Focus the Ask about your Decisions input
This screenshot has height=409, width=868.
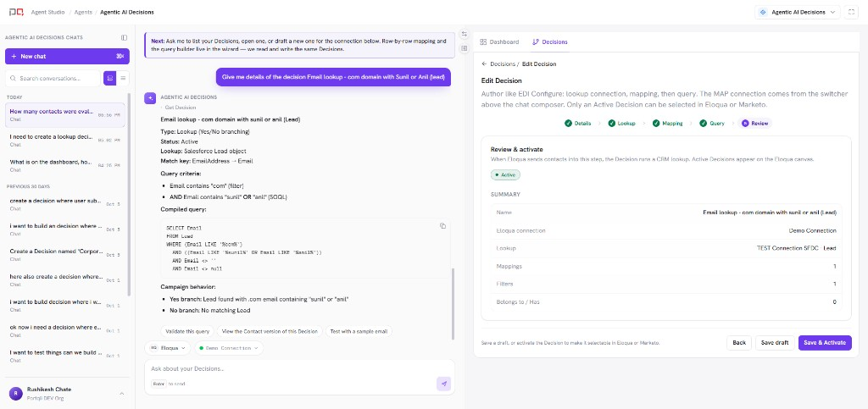click(299, 368)
